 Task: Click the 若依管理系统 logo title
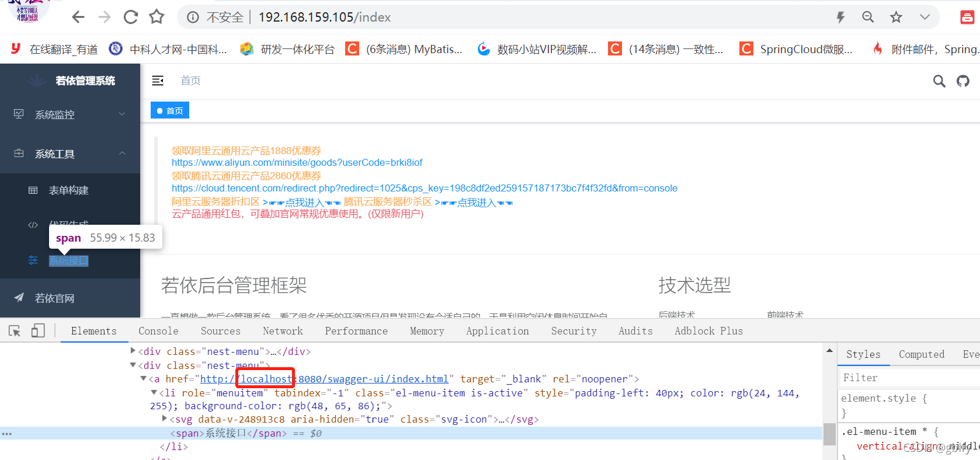pyautogui.click(x=85, y=81)
